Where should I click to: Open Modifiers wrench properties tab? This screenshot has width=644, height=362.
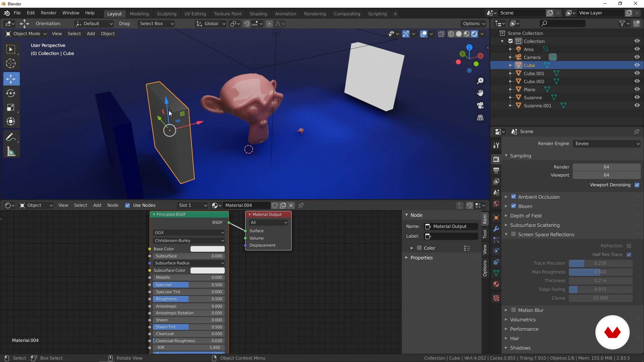click(496, 229)
